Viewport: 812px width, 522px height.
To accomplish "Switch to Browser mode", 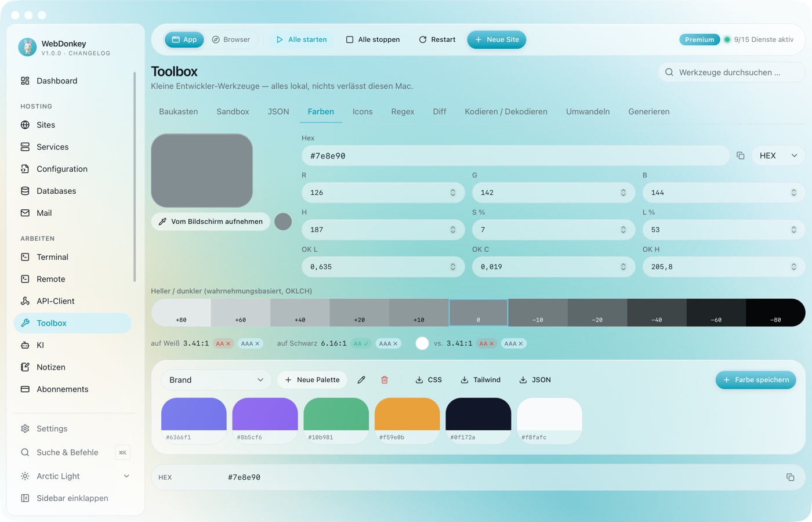I will [231, 39].
